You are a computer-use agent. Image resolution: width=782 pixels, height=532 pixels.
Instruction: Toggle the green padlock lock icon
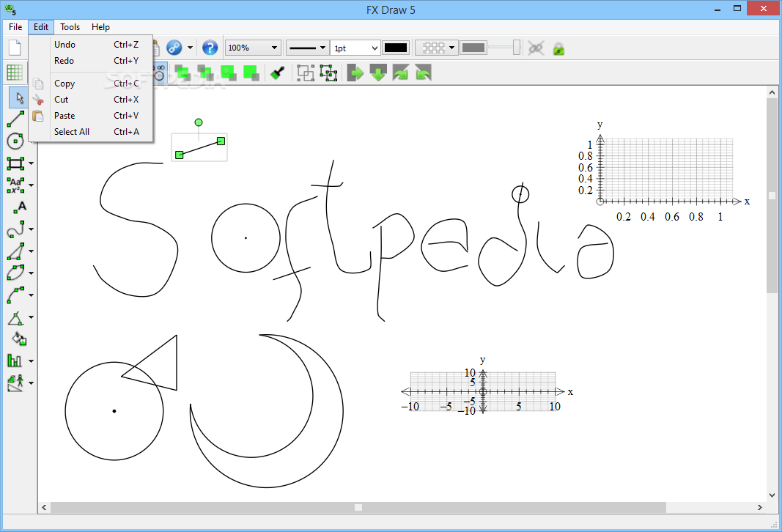coord(558,48)
